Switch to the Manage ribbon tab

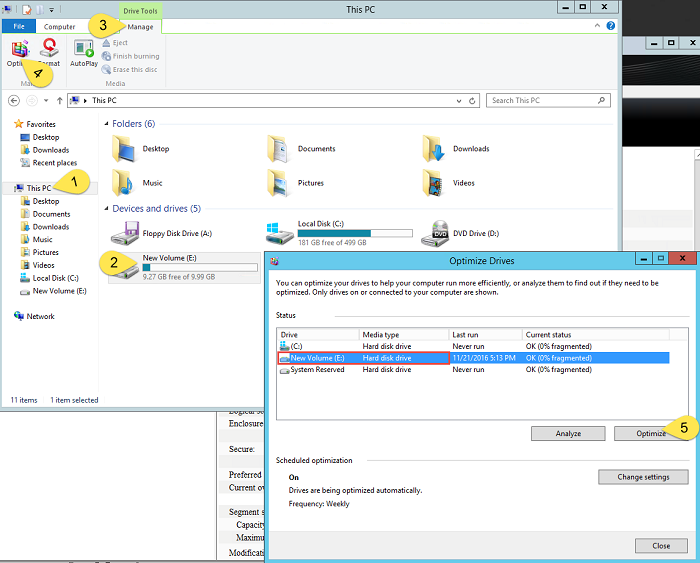[x=140, y=27]
